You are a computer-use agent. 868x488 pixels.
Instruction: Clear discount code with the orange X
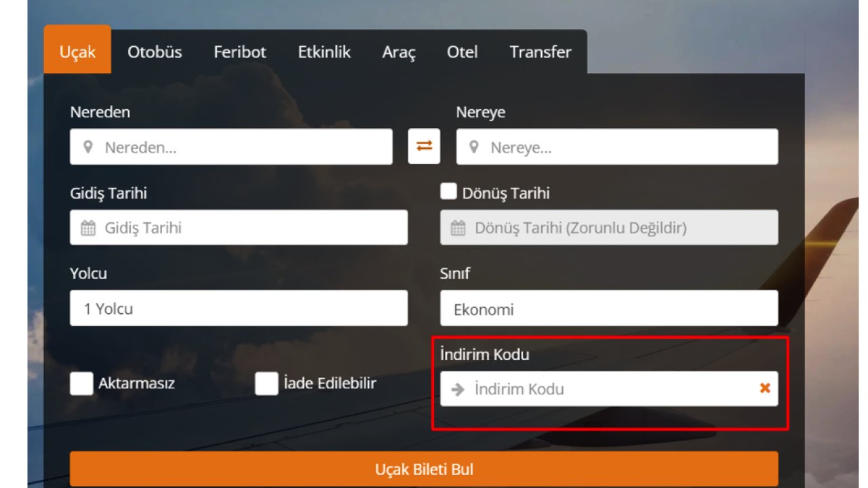(x=764, y=388)
